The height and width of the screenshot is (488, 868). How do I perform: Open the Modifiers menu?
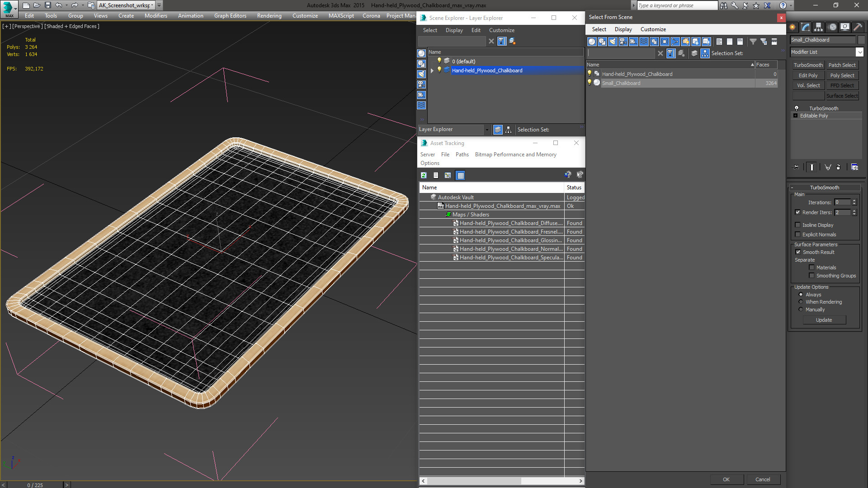[x=156, y=16]
